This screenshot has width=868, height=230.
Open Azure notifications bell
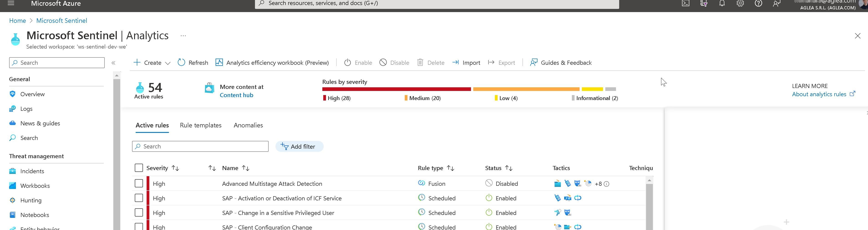tap(721, 3)
